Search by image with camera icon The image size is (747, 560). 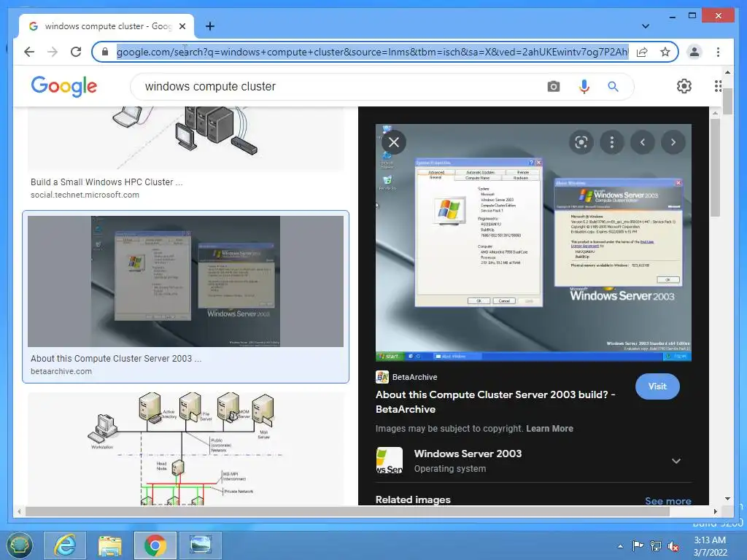click(x=553, y=86)
